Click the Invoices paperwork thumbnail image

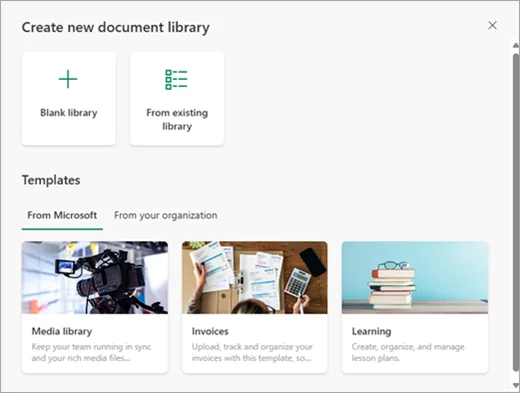(255, 278)
